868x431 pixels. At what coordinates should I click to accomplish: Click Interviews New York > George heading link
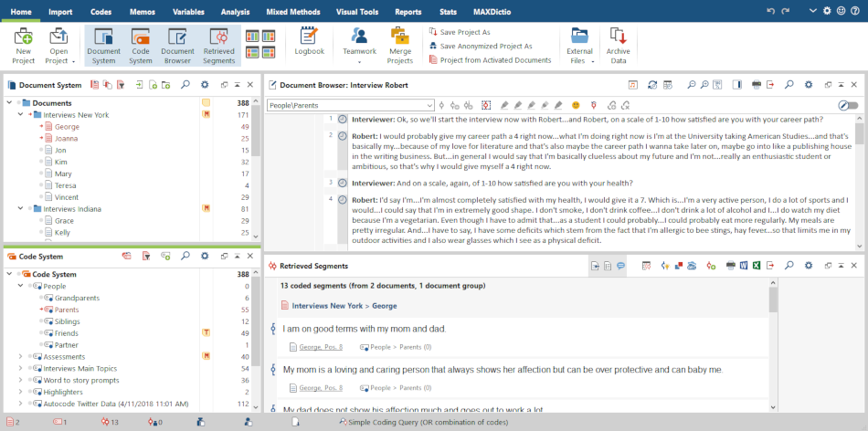344,305
